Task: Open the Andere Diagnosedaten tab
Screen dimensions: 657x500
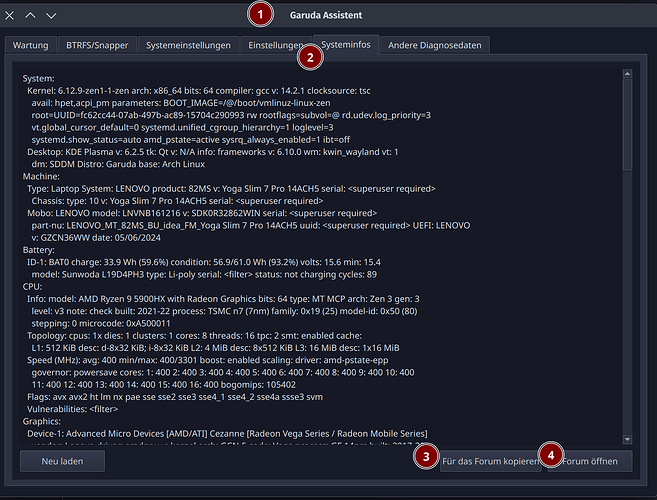Action: (x=435, y=45)
